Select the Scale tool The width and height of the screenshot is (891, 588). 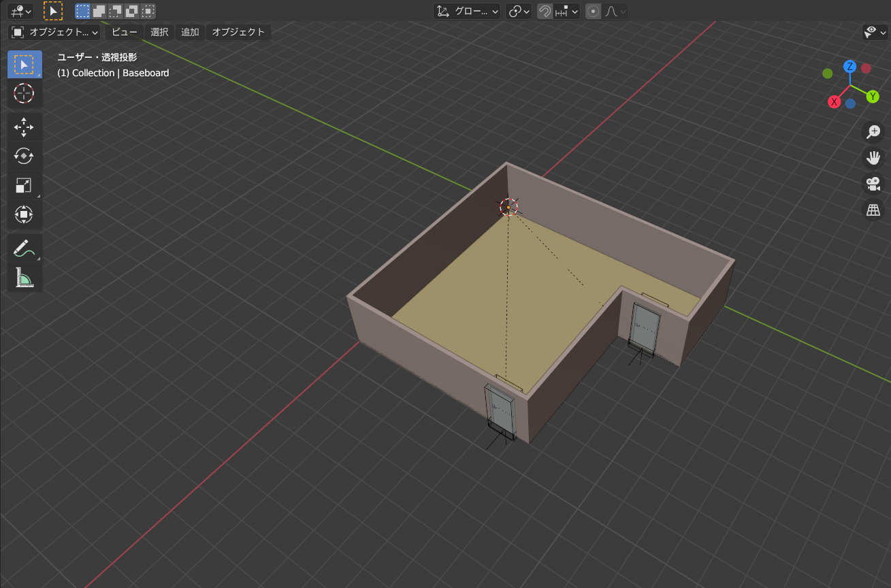coord(25,185)
